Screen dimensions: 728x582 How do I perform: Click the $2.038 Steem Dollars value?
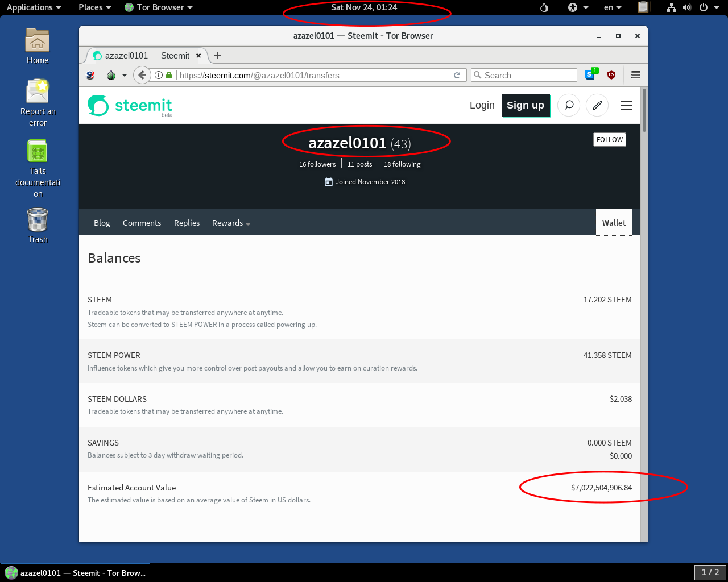click(x=621, y=399)
